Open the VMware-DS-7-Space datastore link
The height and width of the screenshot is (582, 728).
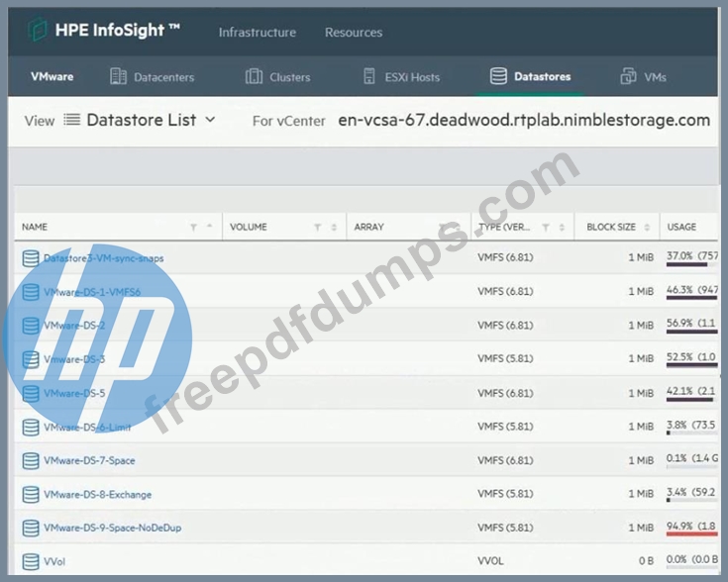click(89, 460)
